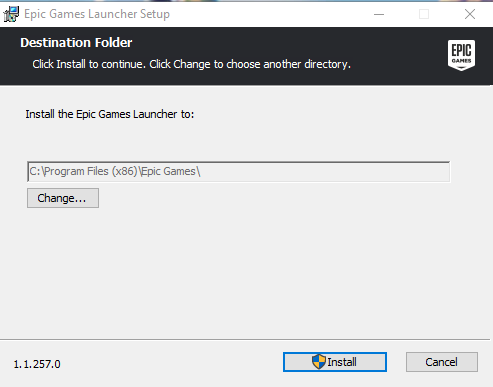
Task: Click an empty area of the title bar
Action: coord(267,14)
